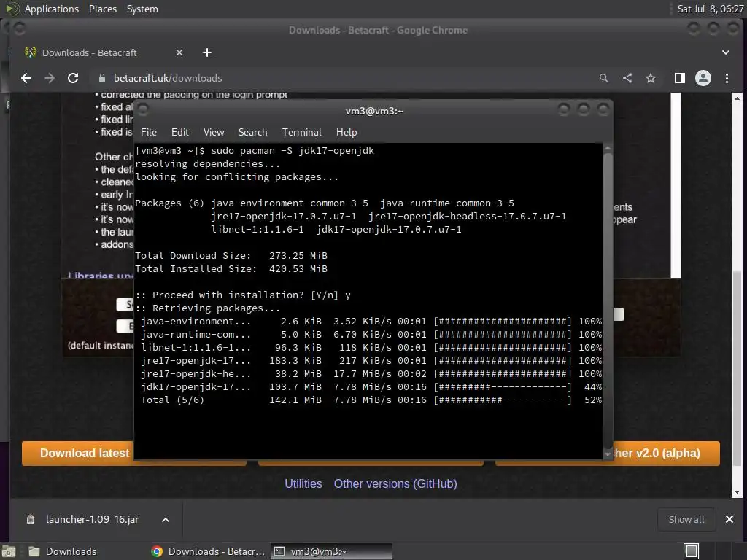This screenshot has height=560, width=747.
Task: Reload the Betacraft downloads page
Action: [x=73, y=78]
